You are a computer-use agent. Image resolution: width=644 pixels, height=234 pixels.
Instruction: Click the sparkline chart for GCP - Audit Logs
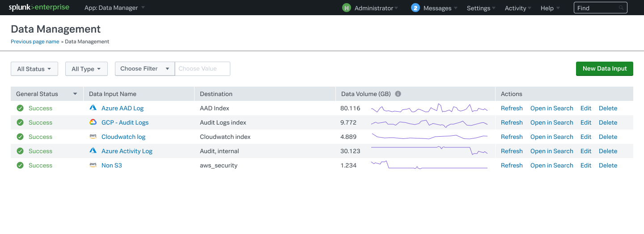(x=429, y=123)
